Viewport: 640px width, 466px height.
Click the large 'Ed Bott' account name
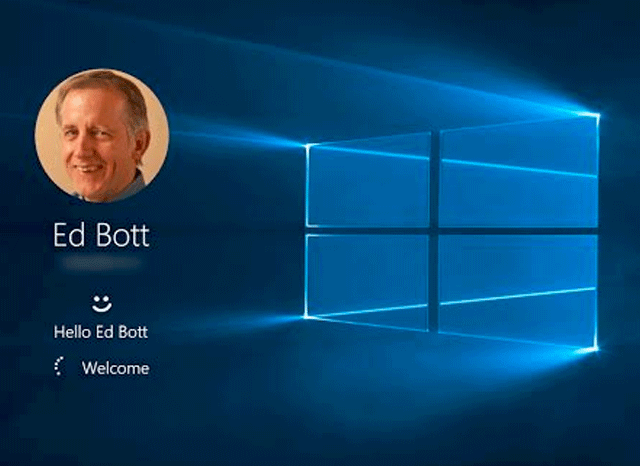tap(101, 235)
